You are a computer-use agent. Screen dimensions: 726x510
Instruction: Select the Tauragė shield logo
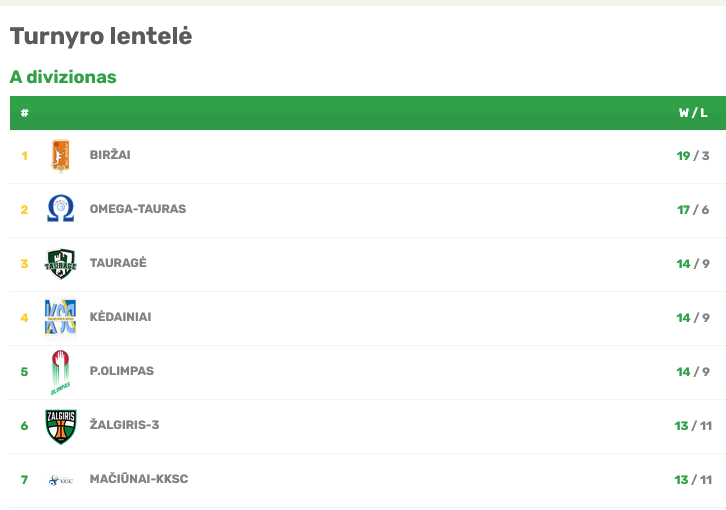[x=61, y=264]
